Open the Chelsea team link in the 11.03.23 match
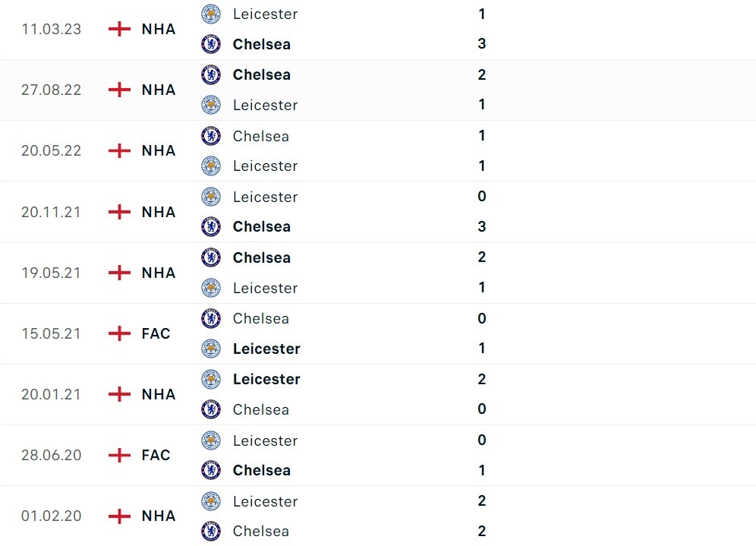This screenshot has height=546, width=756. tap(262, 44)
